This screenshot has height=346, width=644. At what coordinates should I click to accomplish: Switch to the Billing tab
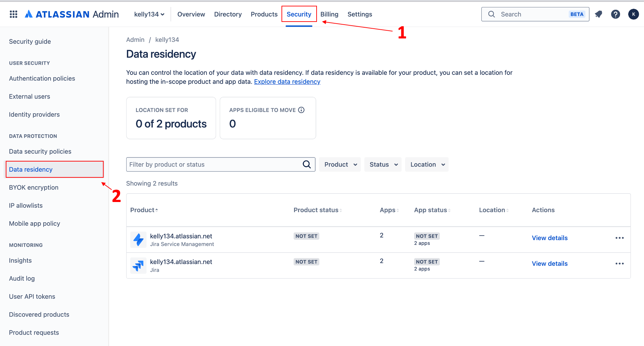click(329, 14)
